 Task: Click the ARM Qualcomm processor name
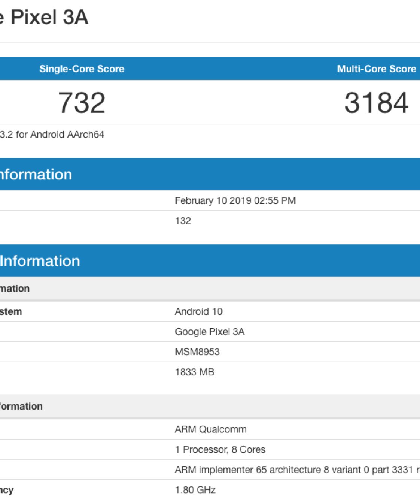click(211, 429)
